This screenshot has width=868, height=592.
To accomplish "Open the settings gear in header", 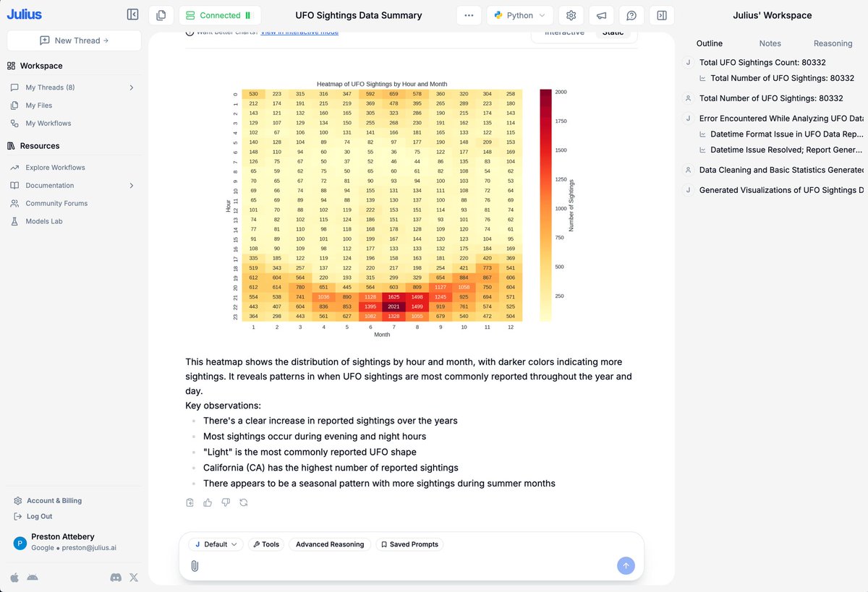I will (571, 15).
